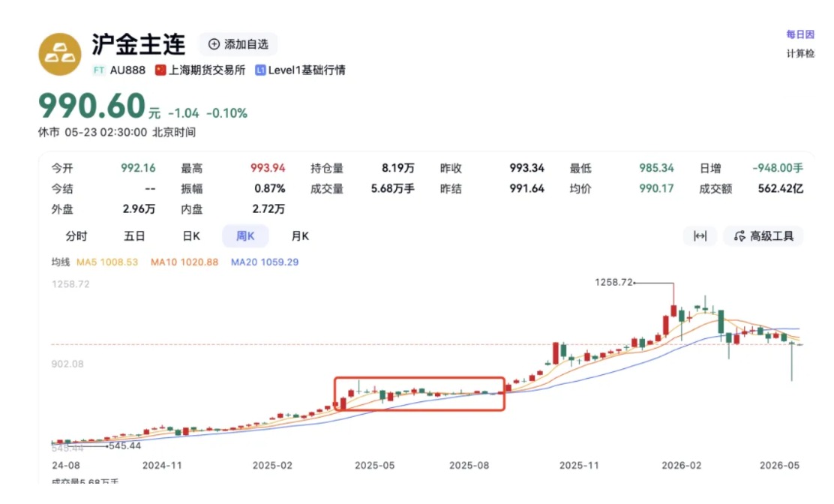834x504 pixels.
Task: Select the 周K chart tab
Action: click(245, 236)
